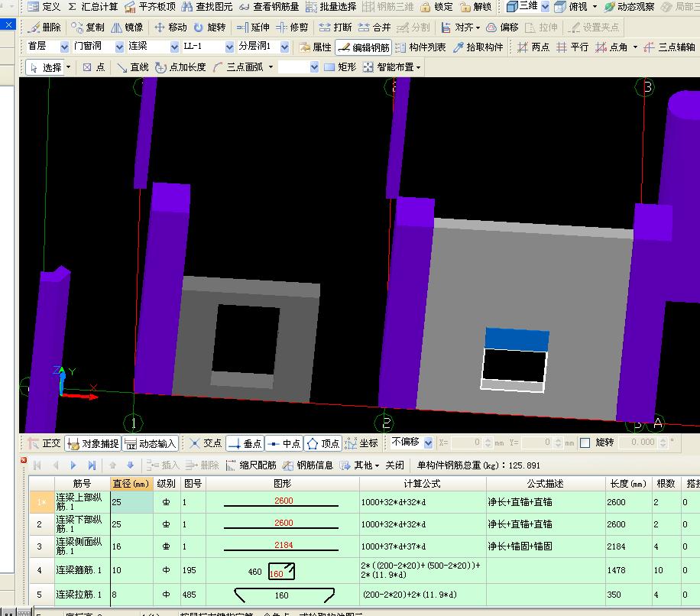
Task: Click the 汇总计算 (sum calculate) toolbar icon
Action: point(93,7)
